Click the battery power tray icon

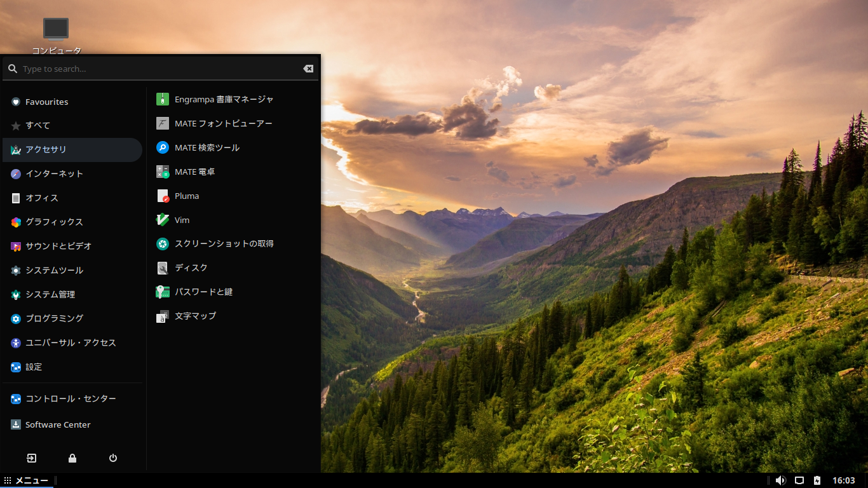[x=817, y=480]
